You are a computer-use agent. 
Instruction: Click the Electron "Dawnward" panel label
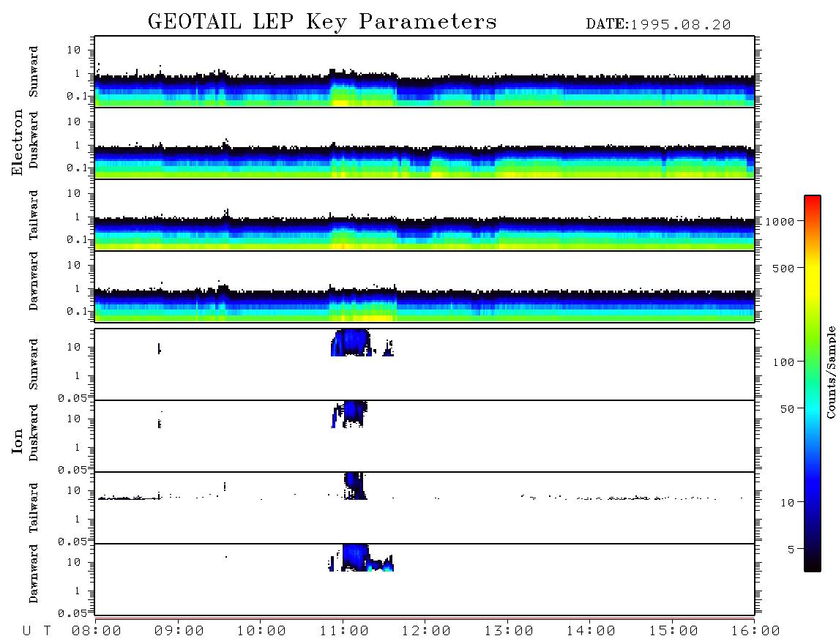pos(34,281)
